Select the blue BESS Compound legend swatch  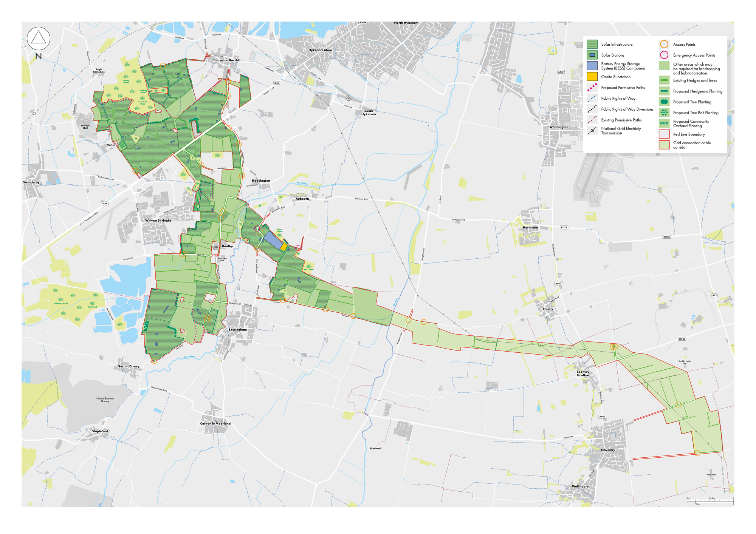pyautogui.click(x=592, y=66)
